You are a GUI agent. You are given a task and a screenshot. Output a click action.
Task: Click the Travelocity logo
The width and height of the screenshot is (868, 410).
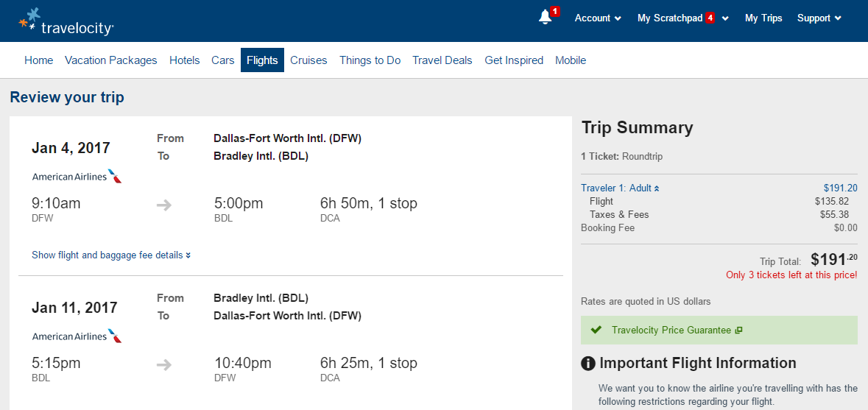point(66,21)
